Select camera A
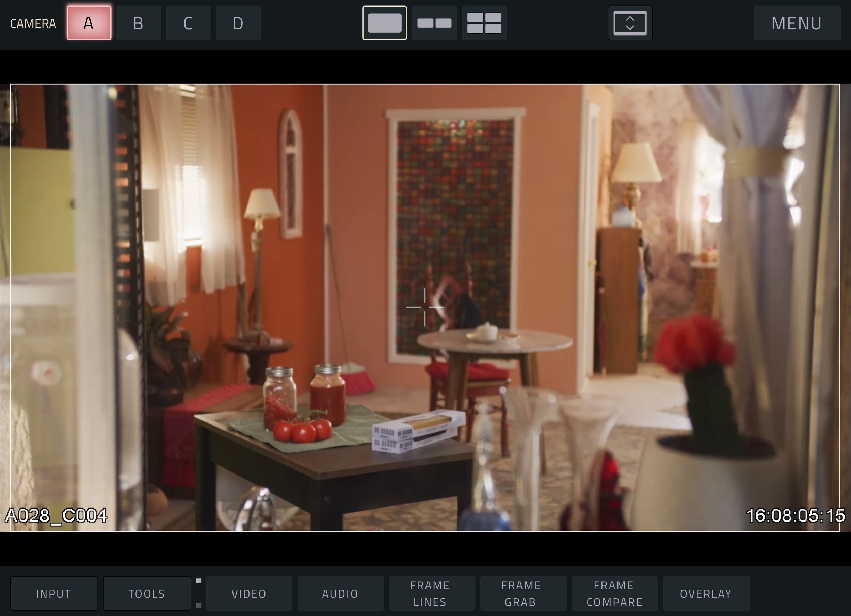851x616 pixels. (x=89, y=23)
